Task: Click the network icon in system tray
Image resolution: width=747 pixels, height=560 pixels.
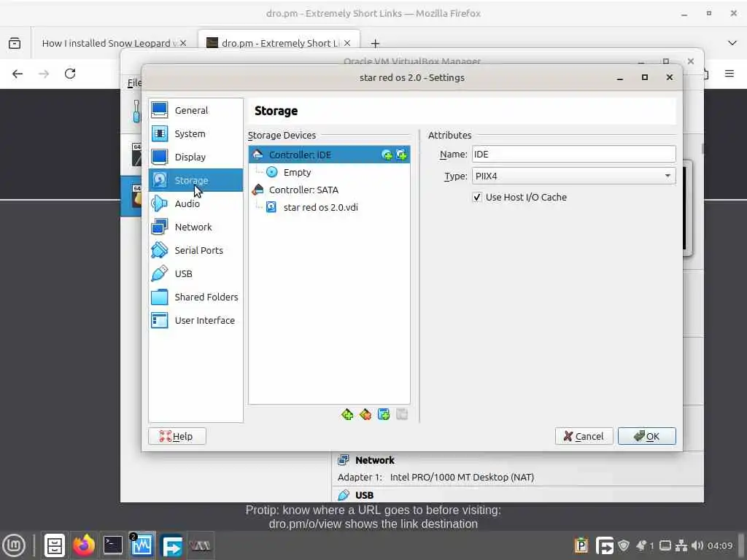Action: tap(681, 545)
